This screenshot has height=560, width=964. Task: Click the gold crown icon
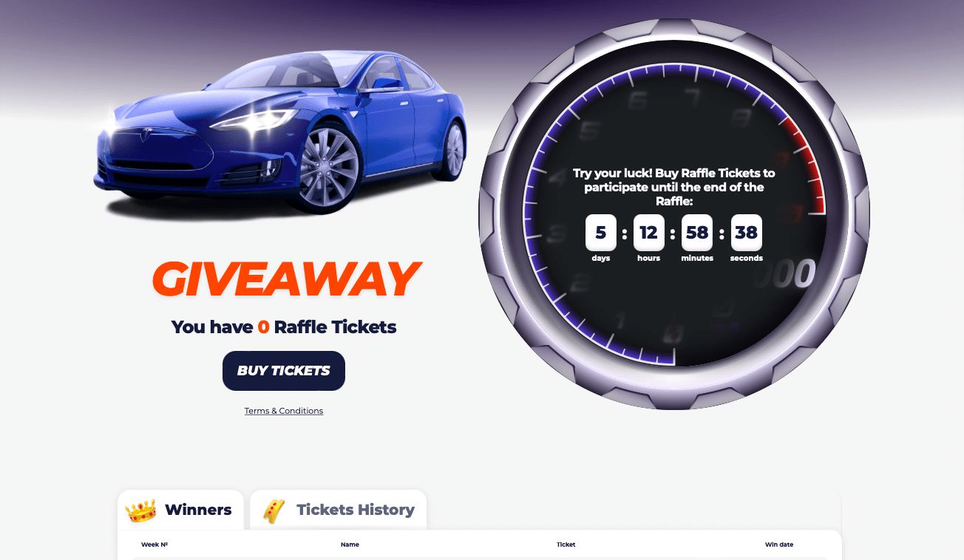[141, 510]
